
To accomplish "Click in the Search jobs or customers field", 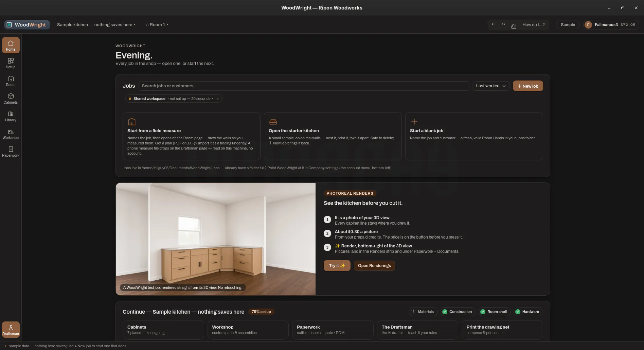I will coord(304,86).
